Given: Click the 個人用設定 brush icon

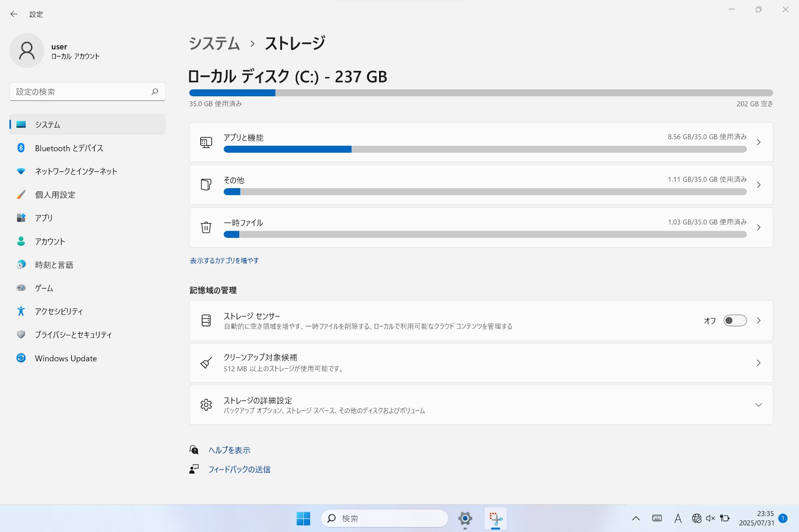Looking at the screenshot, I should 20,195.
